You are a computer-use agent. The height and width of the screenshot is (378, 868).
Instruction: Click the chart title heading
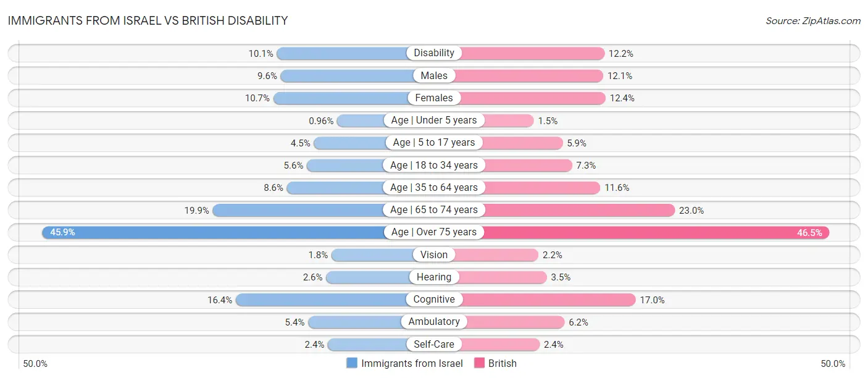[x=148, y=20]
